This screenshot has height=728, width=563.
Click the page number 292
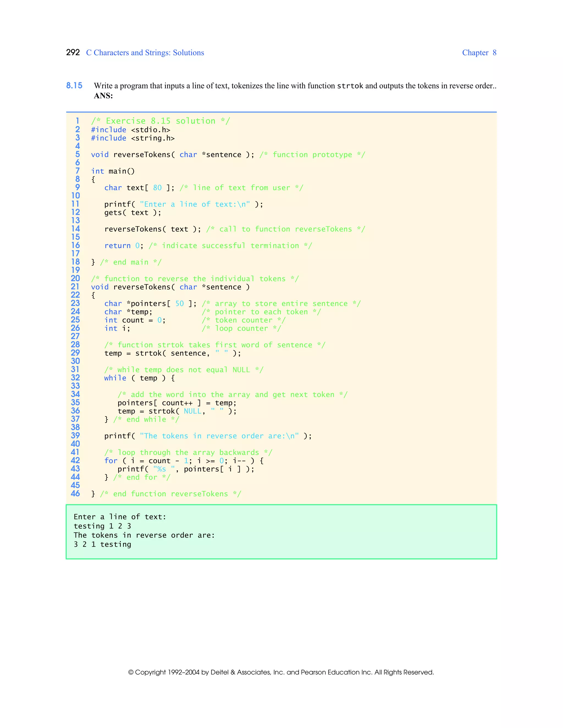(73, 53)
